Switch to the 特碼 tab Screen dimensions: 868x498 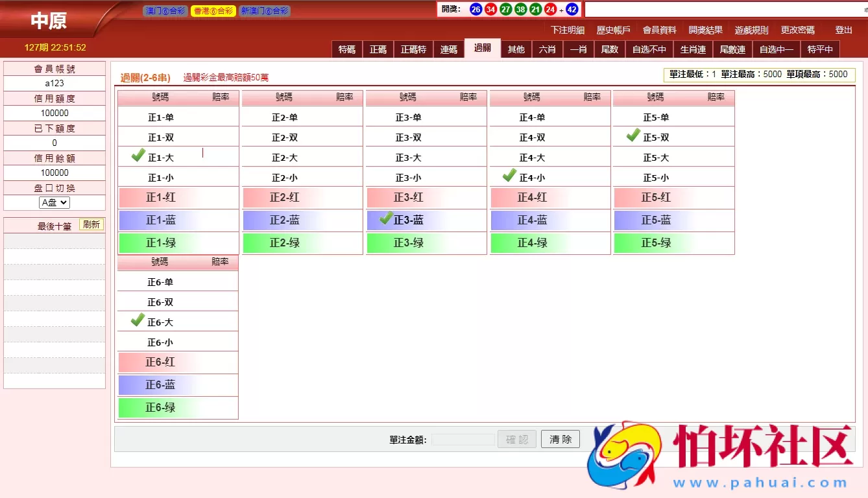(x=346, y=49)
